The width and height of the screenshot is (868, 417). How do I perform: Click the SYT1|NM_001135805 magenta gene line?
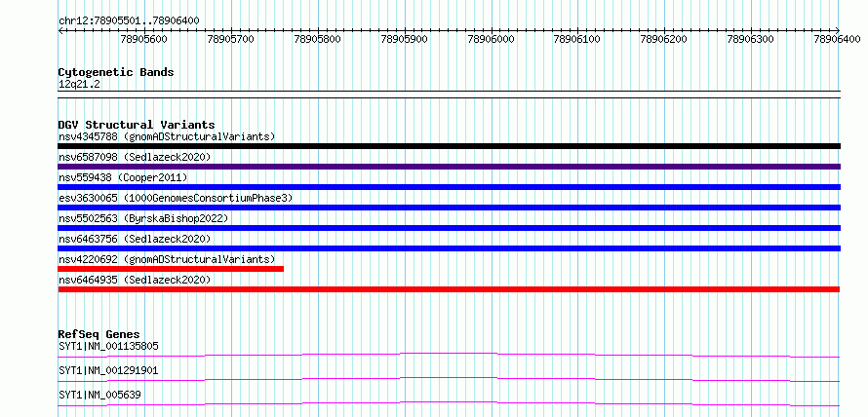[x=449, y=355]
